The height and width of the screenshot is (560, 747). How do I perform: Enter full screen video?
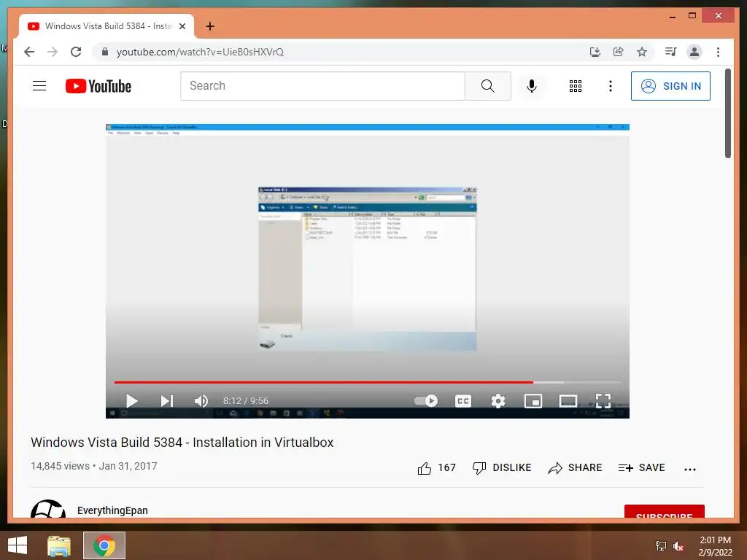click(x=603, y=401)
